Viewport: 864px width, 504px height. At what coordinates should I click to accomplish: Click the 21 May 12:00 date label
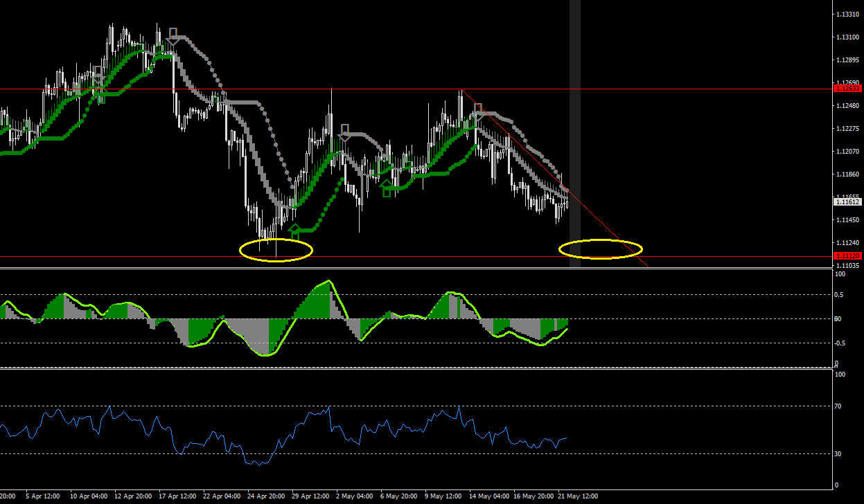pos(579,496)
